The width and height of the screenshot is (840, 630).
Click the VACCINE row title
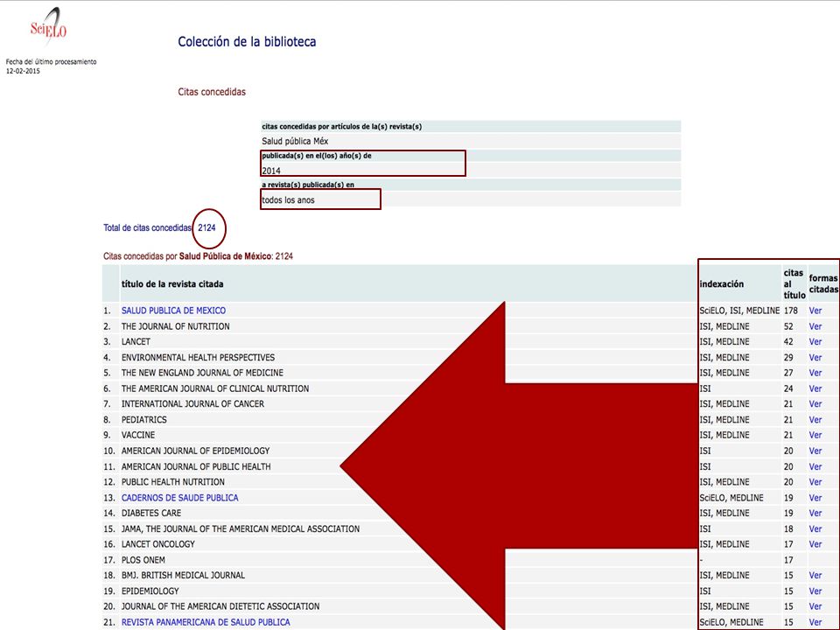(138, 435)
